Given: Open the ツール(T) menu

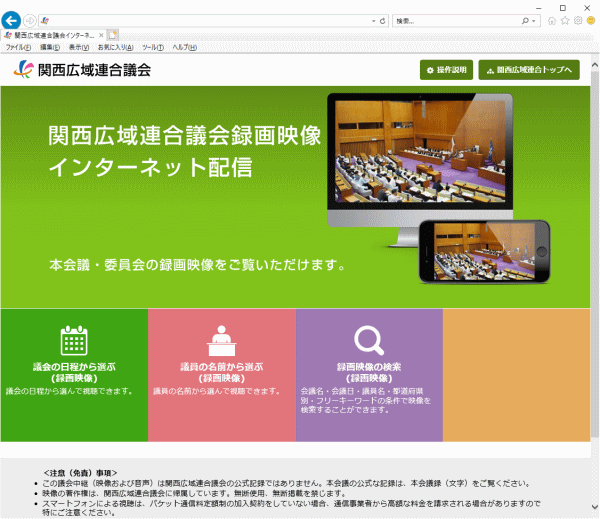Looking at the screenshot, I should (153, 47).
